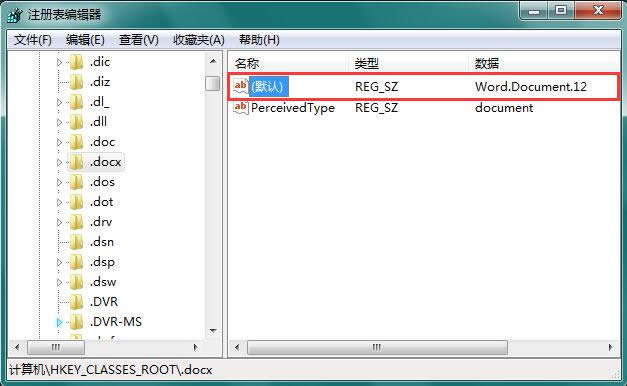Click the .DVR-MS folder icon
This screenshot has width=627, height=386.
[x=76, y=322]
